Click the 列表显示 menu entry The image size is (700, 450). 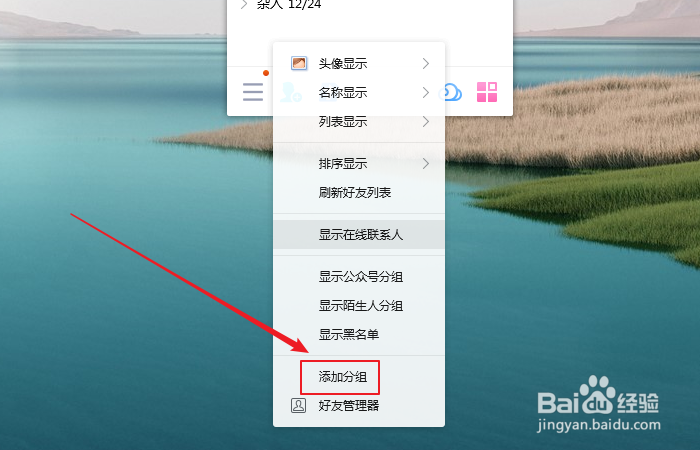click(x=359, y=121)
